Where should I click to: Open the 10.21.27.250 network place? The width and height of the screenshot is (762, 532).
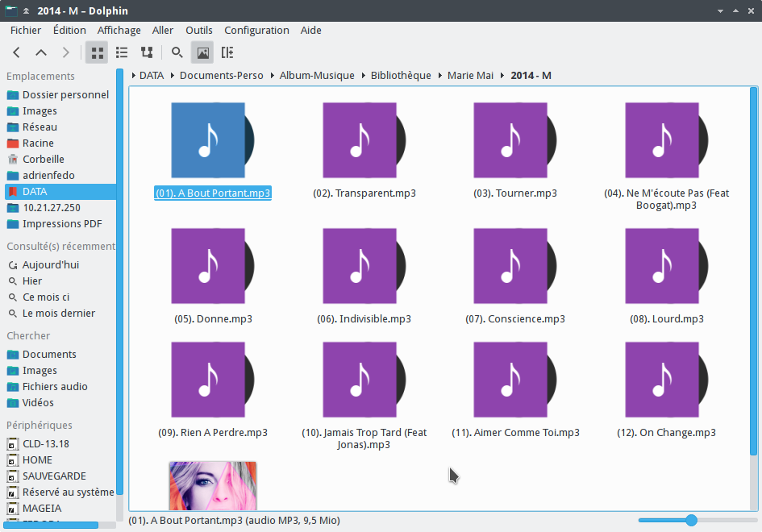(60, 207)
